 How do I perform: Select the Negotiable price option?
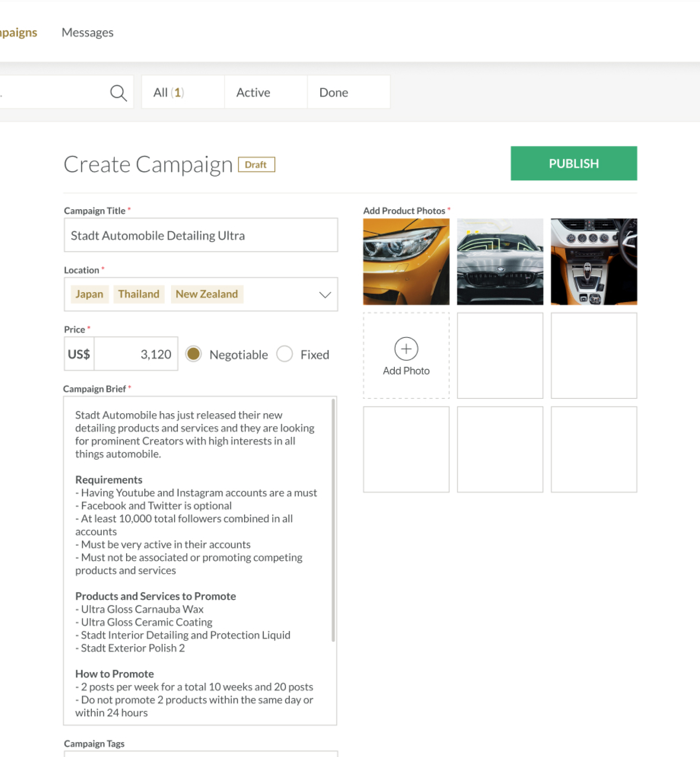pos(193,354)
